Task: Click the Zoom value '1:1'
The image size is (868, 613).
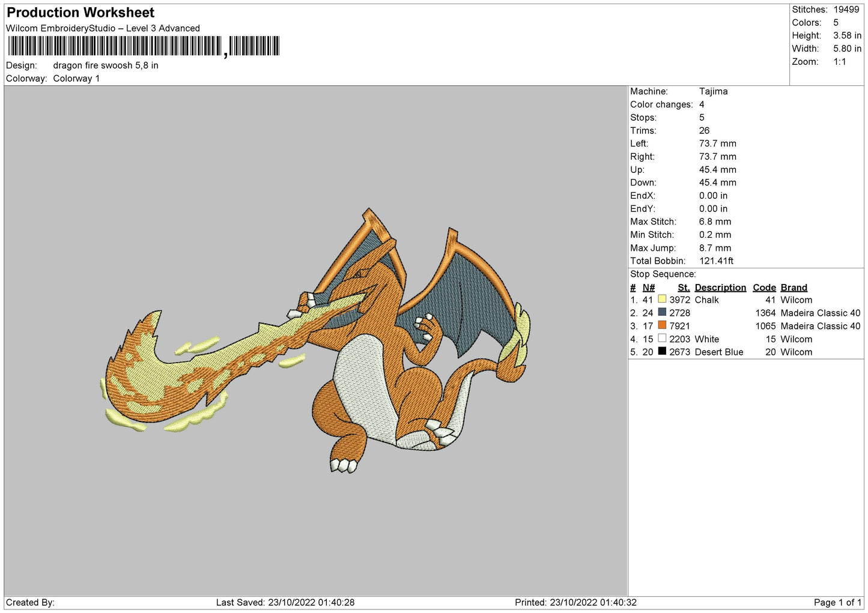Action: tap(840, 62)
